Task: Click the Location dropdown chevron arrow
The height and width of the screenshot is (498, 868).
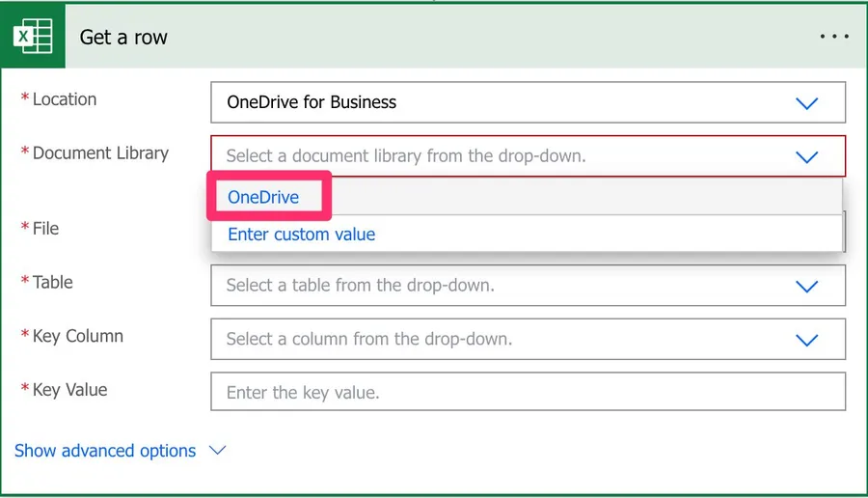Action: pos(806,103)
